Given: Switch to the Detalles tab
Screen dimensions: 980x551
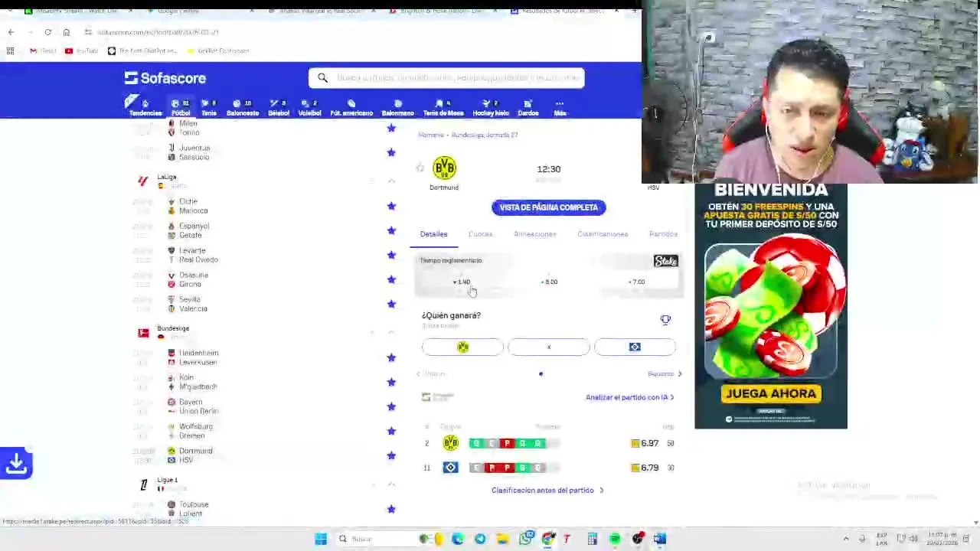Looking at the screenshot, I should click(433, 234).
